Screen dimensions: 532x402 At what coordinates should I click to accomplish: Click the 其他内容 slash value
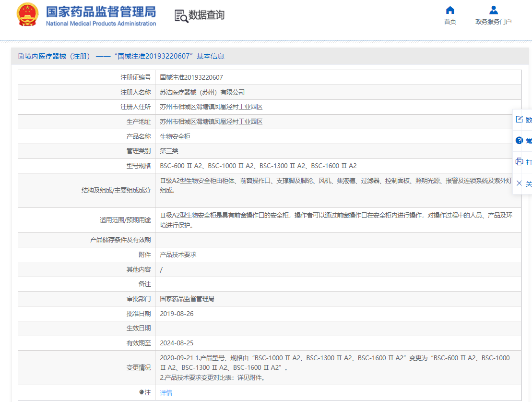[161, 269]
